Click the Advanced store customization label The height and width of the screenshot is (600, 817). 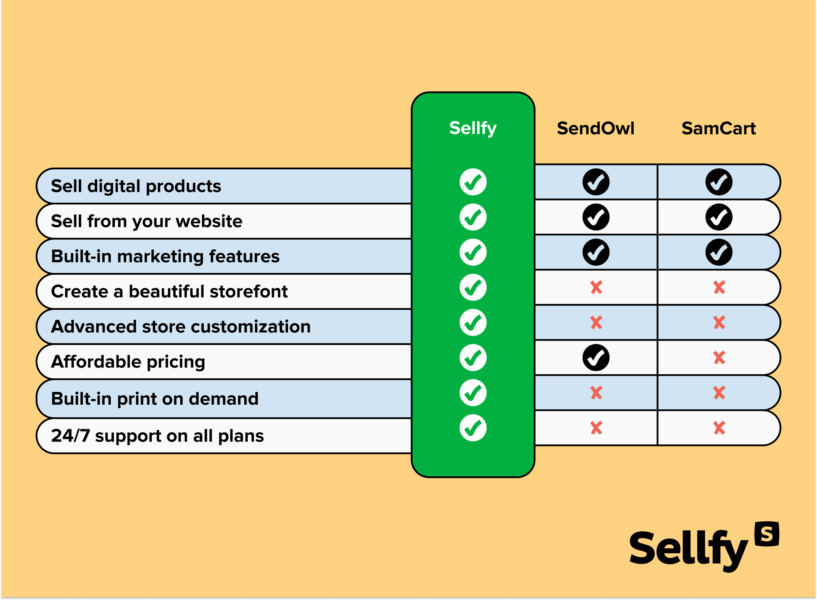coord(181,327)
